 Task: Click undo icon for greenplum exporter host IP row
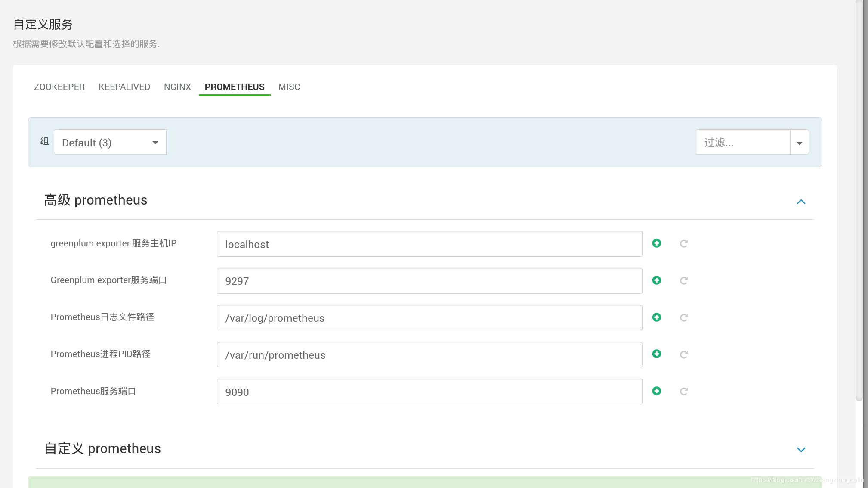683,244
